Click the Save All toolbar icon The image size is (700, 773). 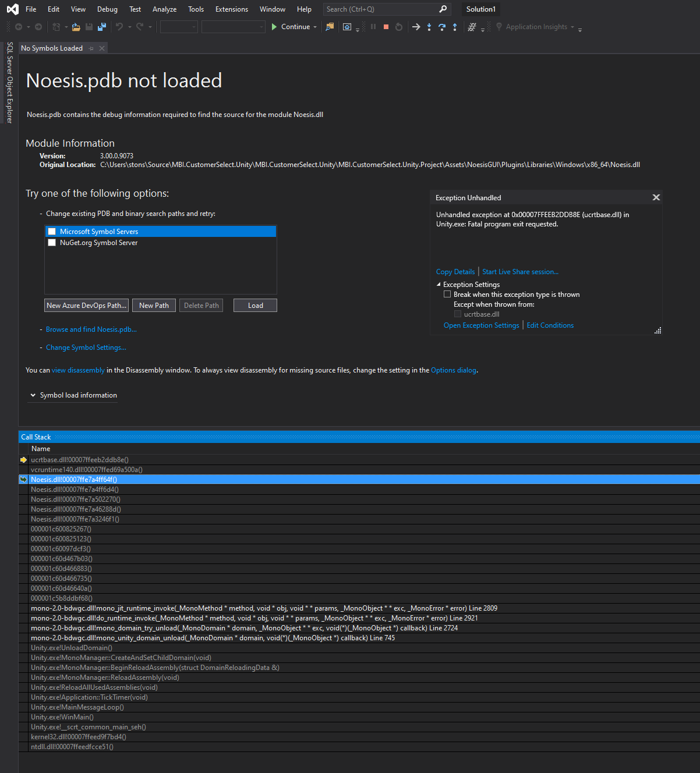[102, 27]
